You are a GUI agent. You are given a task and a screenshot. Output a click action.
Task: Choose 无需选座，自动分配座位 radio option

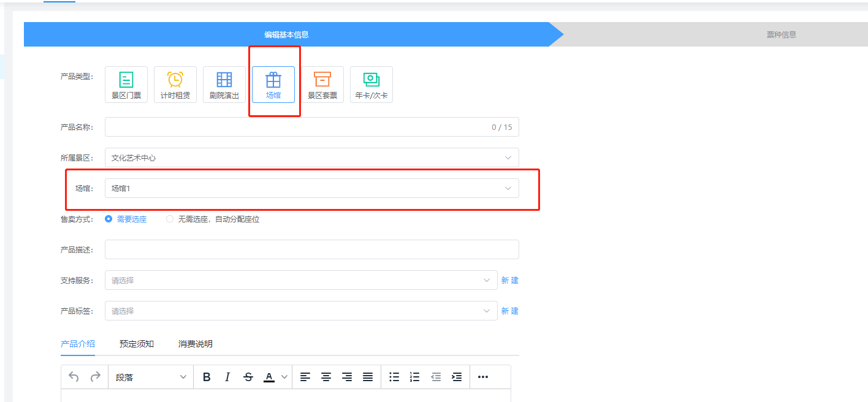pyautogui.click(x=170, y=219)
